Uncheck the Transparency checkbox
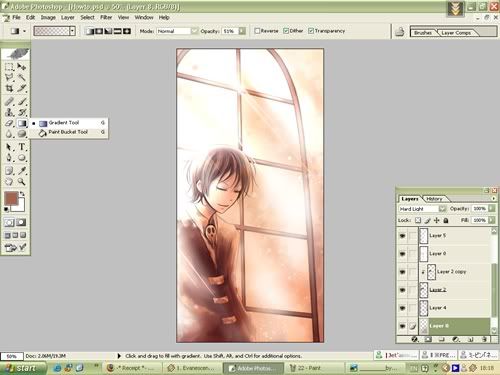The height and width of the screenshot is (375, 500). click(x=311, y=31)
